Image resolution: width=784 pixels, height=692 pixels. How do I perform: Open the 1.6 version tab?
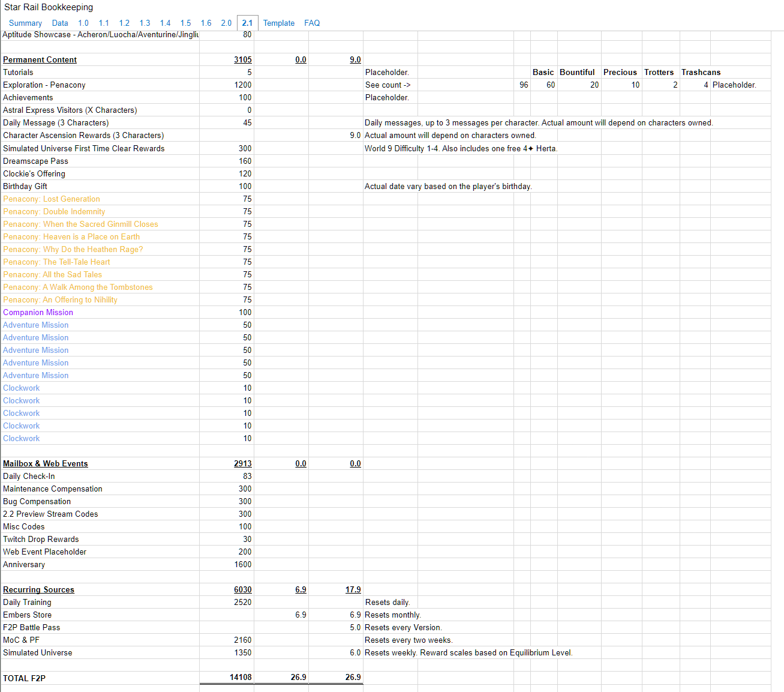click(x=206, y=23)
